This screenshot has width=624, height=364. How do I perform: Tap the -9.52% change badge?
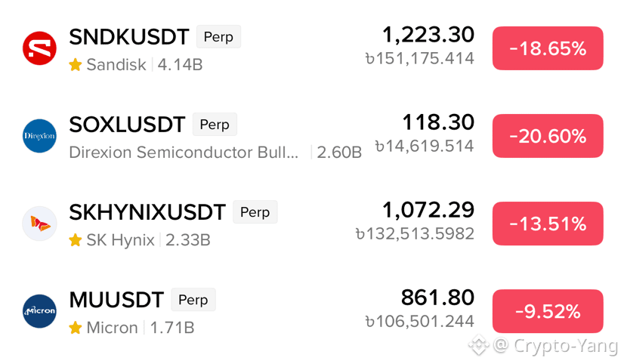pyautogui.click(x=548, y=311)
